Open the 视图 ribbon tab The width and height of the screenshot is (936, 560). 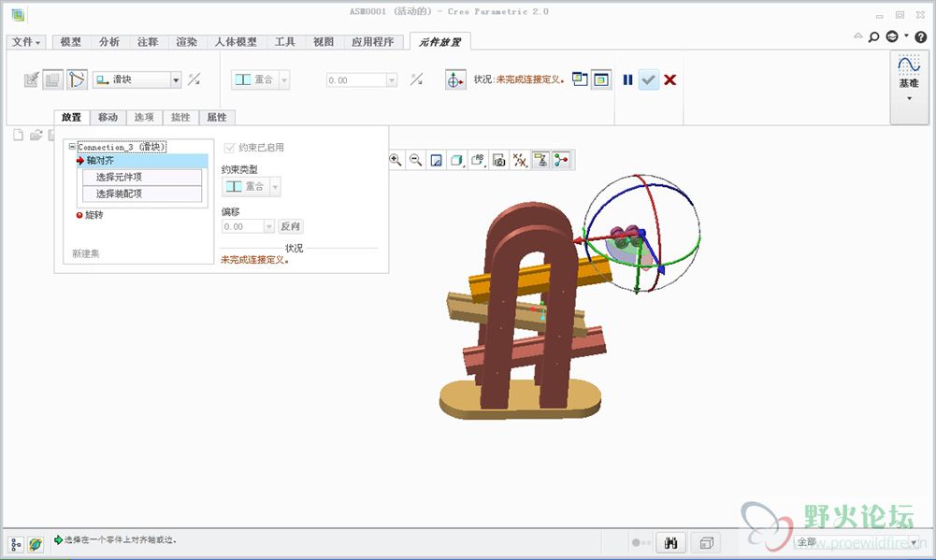click(323, 42)
